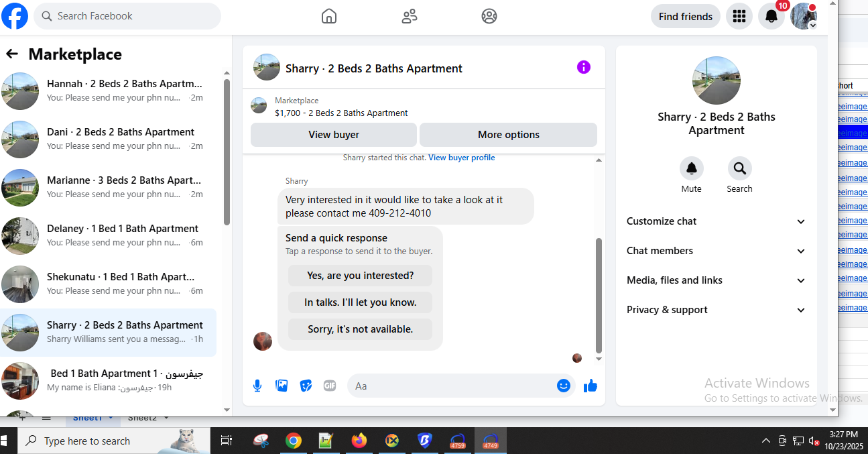
Task: Select Sheet1 tab in spreadsheet window
Action: (87, 418)
